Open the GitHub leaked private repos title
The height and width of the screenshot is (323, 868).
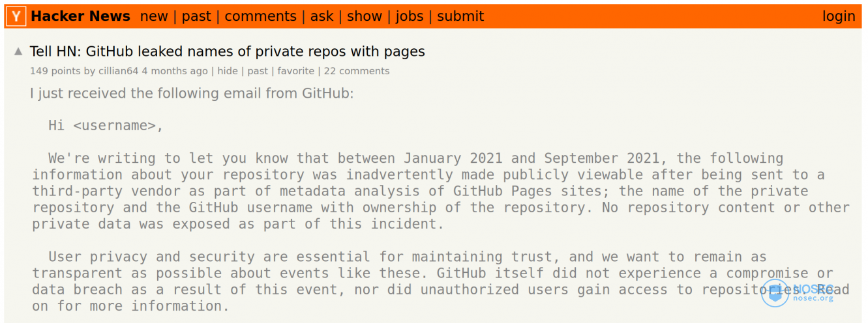point(228,51)
